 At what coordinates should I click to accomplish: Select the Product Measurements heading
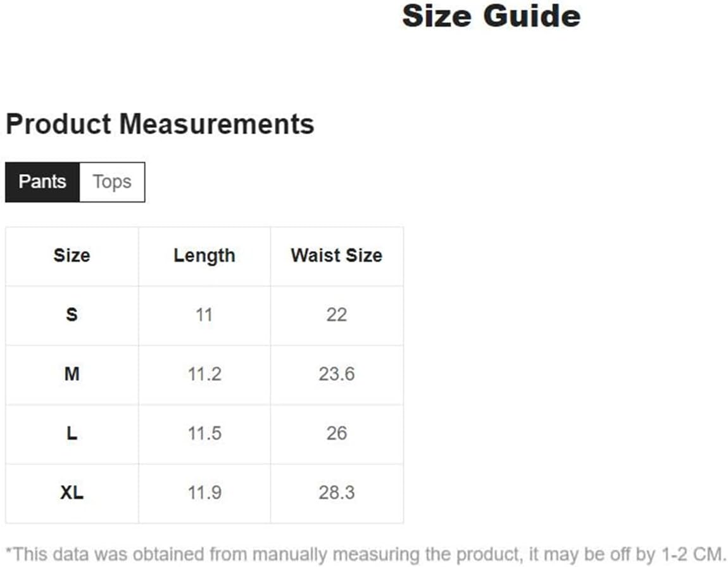(x=160, y=124)
